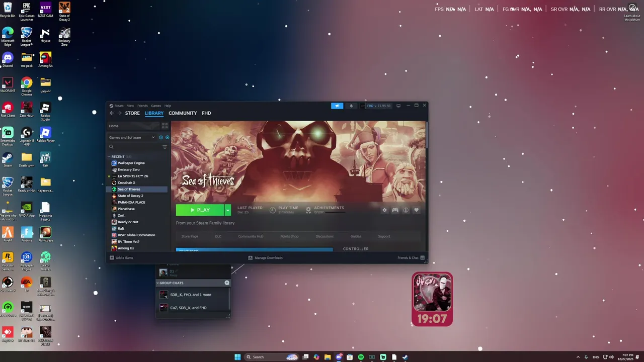Select RISK: Global Domination in library

coord(136,235)
